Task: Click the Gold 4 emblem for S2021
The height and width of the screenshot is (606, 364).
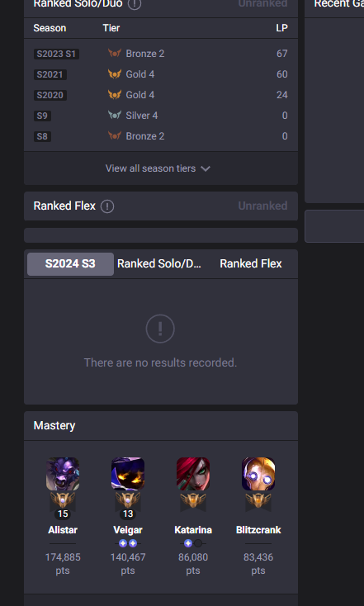Action: pyautogui.click(x=115, y=73)
